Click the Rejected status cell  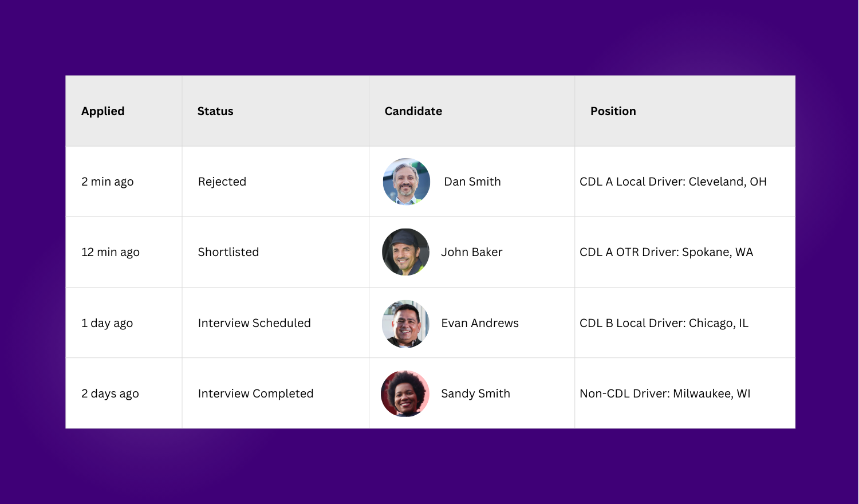(222, 182)
